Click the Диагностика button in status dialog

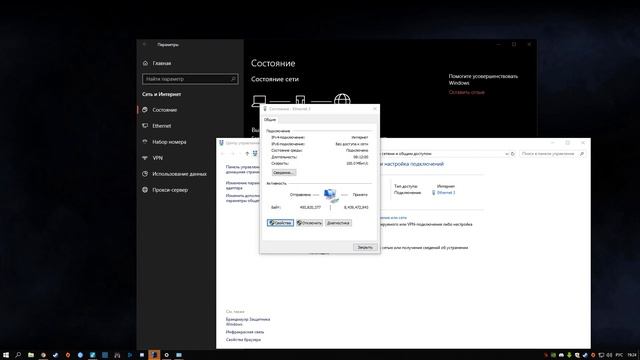point(338,223)
